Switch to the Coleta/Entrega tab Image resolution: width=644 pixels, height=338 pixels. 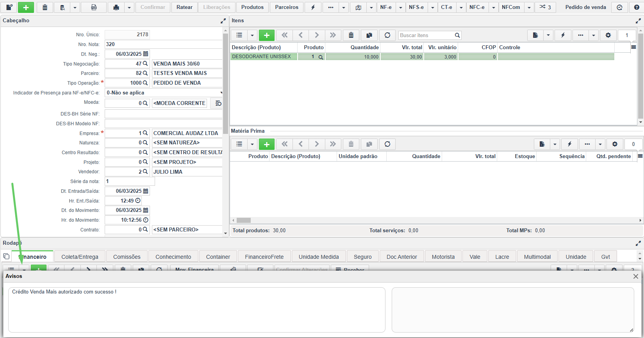[x=80, y=257]
